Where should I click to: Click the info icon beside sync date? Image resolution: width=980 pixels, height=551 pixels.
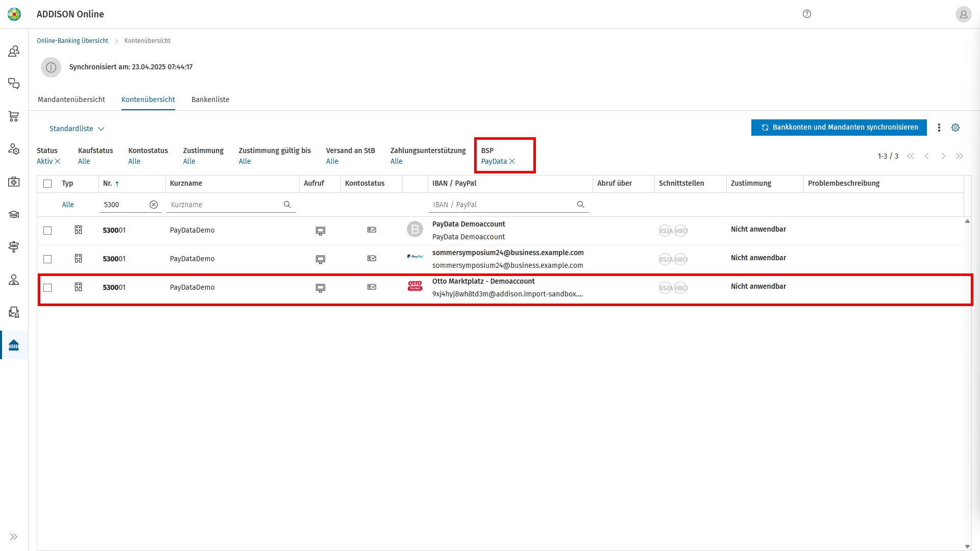pyautogui.click(x=51, y=67)
